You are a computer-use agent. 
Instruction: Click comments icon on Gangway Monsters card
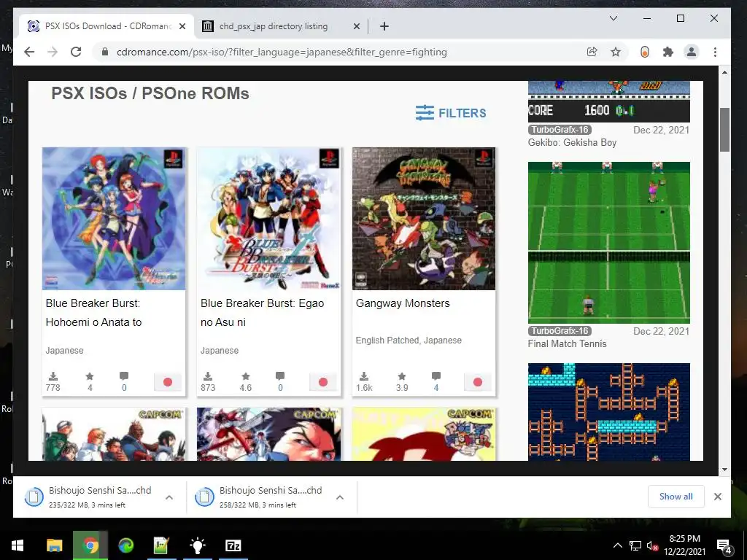click(436, 376)
